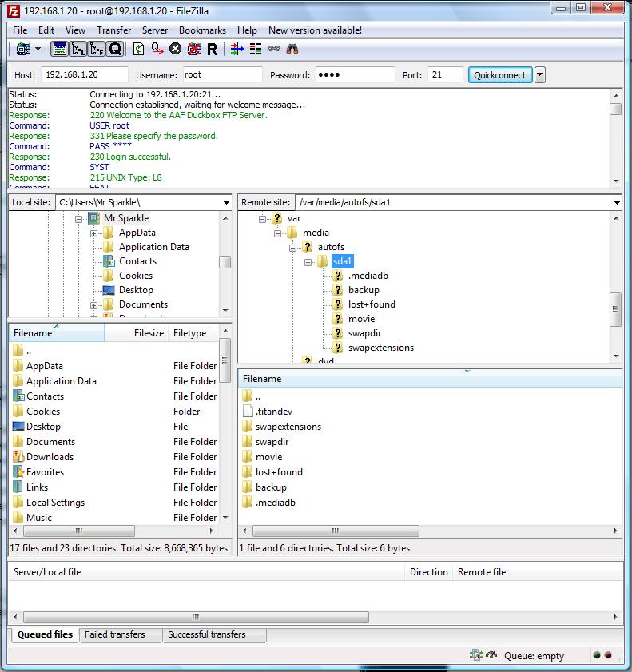Open the Transfer menu
The image size is (632, 672).
tap(113, 30)
